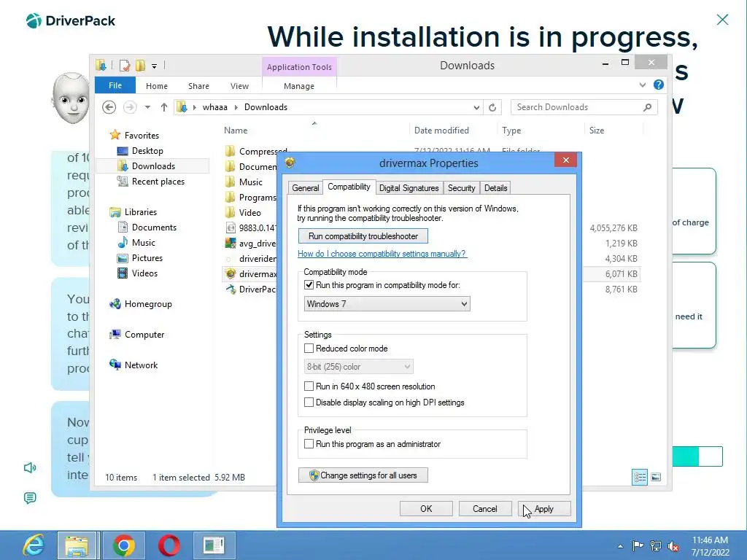Switch to Large icons view in status bar
This screenshot has height=560, width=747.
coord(656,477)
